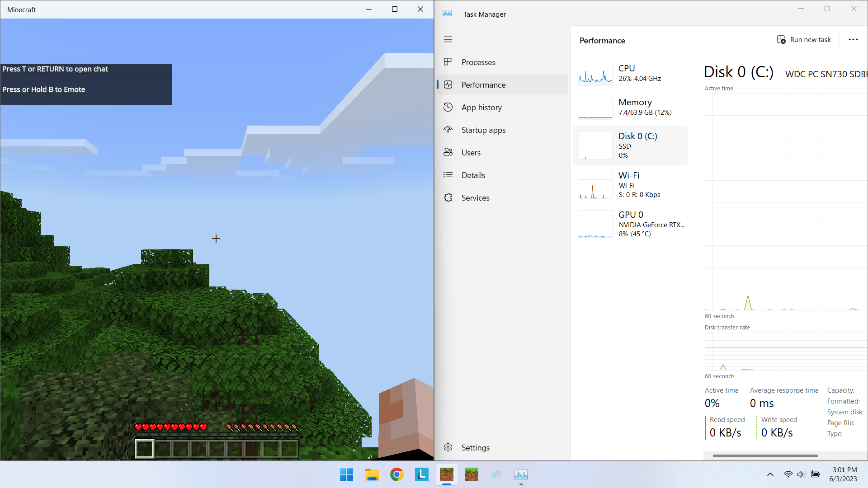Open Task Manager Settings gear

[448, 447]
